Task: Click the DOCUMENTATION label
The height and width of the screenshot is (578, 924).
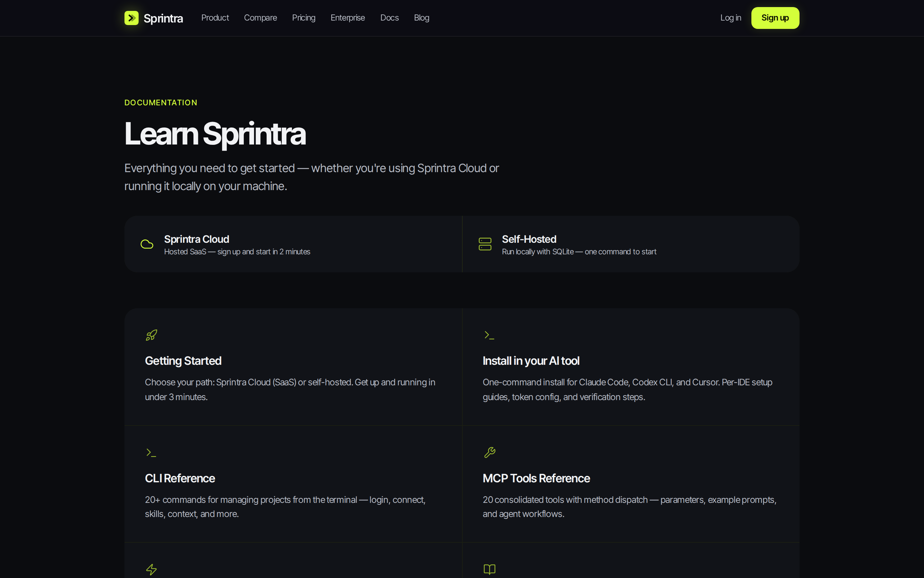Action: coord(161,102)
